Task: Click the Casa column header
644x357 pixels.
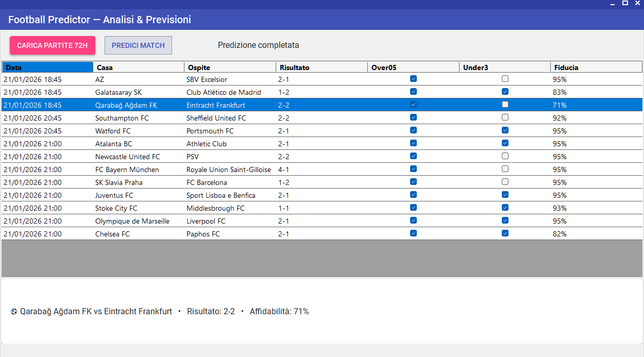Action: coord(139,67)
